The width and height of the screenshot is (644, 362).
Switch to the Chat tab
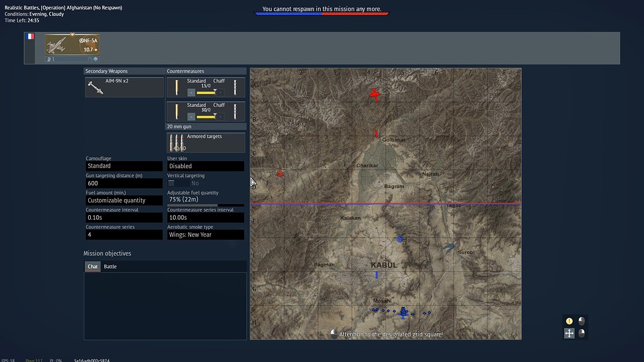(93, 267)
